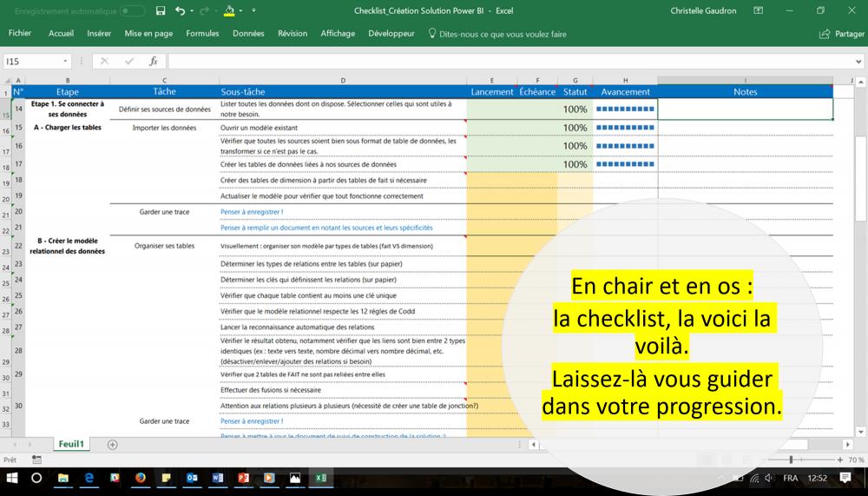Click the horizontal scrollbar left arrow
Screen dimensions: 868x496
533,445
